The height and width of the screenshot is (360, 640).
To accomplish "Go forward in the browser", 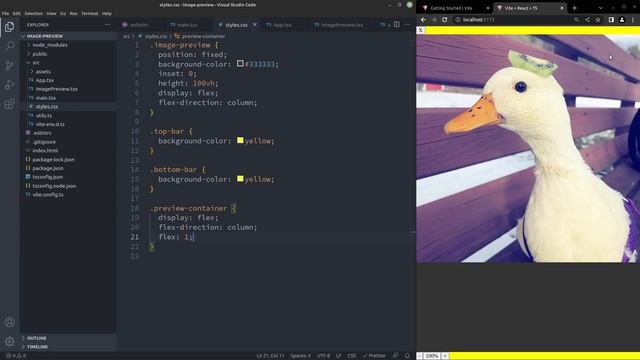I will [x=433, y=19].
